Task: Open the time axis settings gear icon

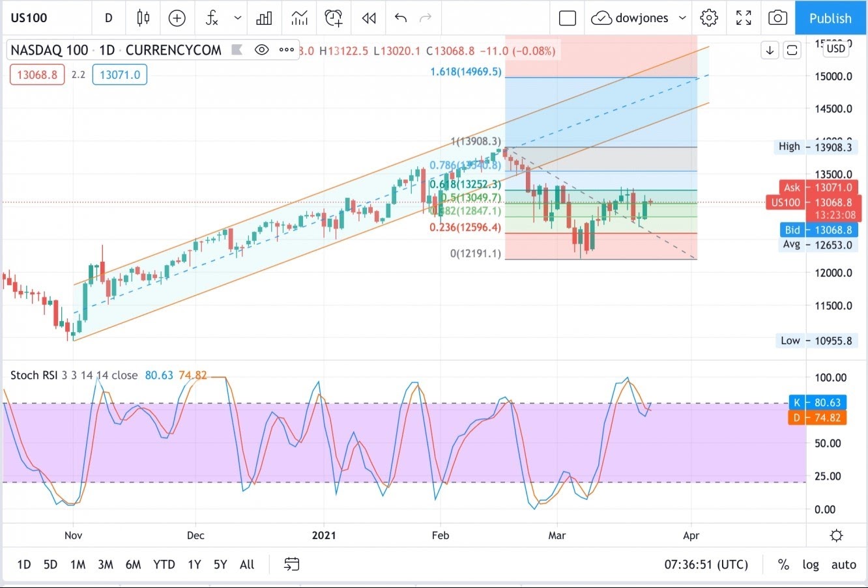Action: [x=837, y=536]
